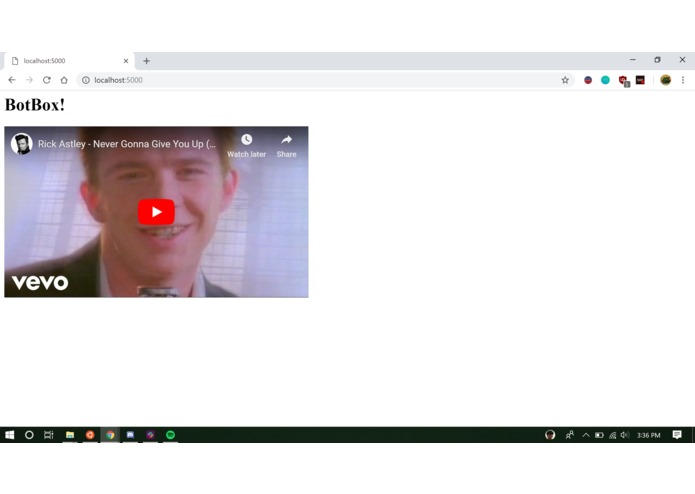Open Spotify from taskbar
The width and height of the screenshot is (695, 494).
(x=170, y=435)
